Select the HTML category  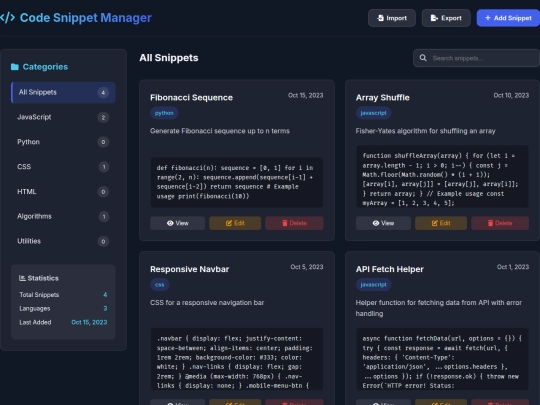[x=63, y=191]
